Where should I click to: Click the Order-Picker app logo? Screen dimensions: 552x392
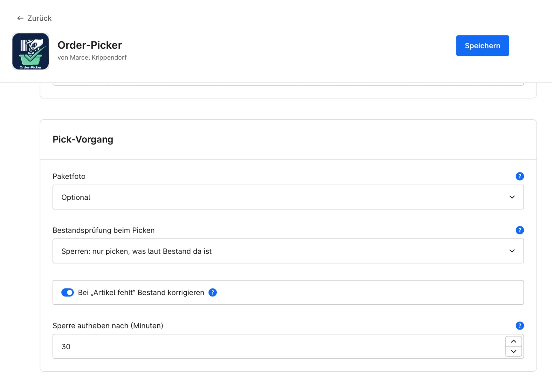30,51
